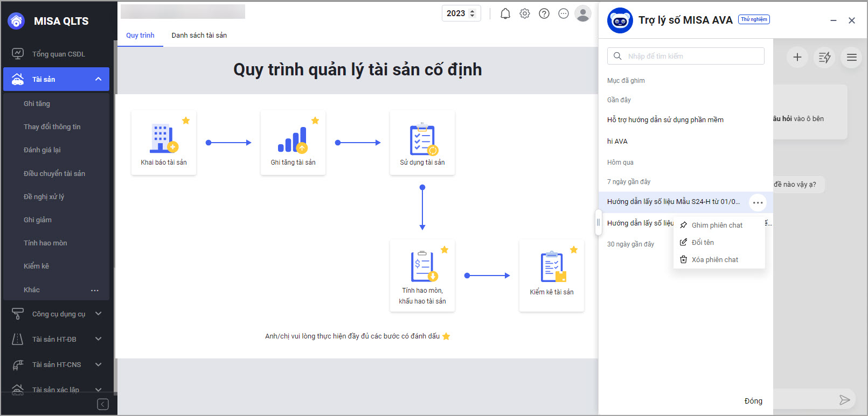
Task: Click the three-dot options for S24-H chat
Action: click(758, 202)
